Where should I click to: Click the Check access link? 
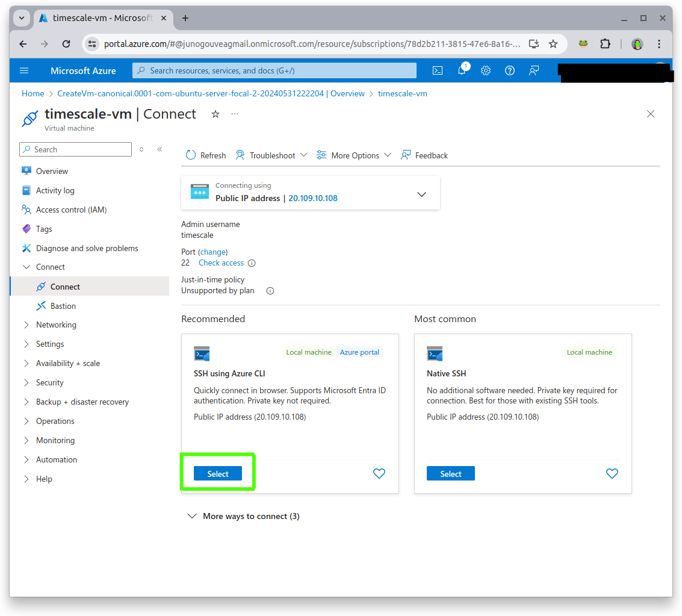click(x=220, y=263)
